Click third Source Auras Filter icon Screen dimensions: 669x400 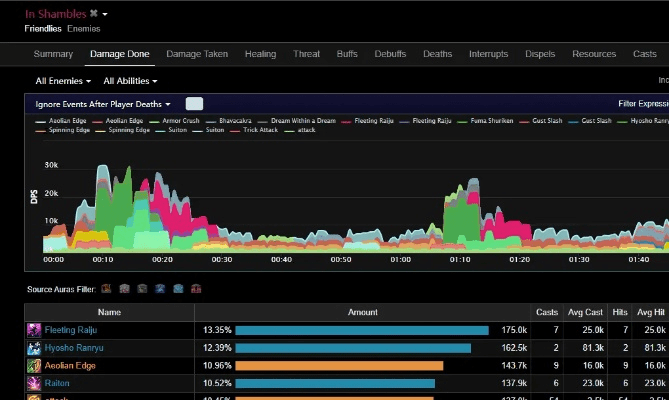coord(142,289)
